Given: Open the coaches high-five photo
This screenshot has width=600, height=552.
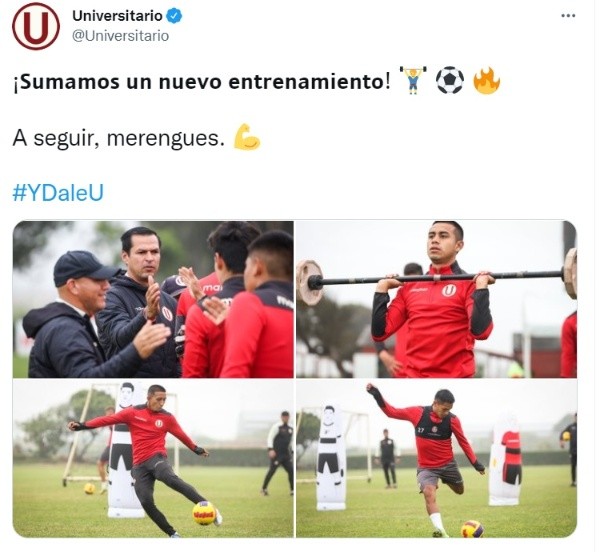Looking at the screenshot, I should coord(153,299).
